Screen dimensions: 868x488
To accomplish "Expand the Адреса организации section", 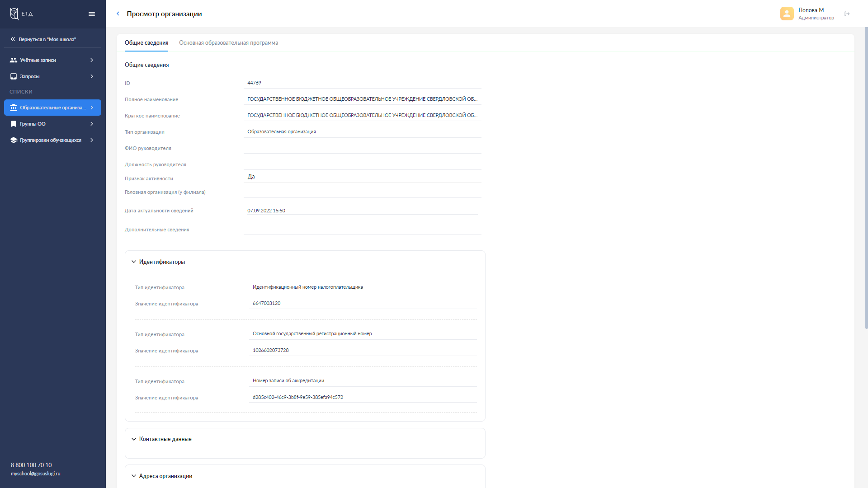I will pyautogui.click(x=134, y=476).
